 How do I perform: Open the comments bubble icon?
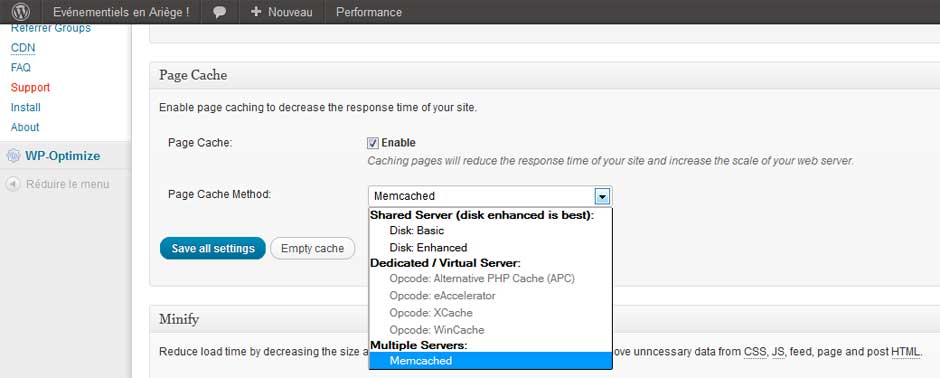coord(219,12)
